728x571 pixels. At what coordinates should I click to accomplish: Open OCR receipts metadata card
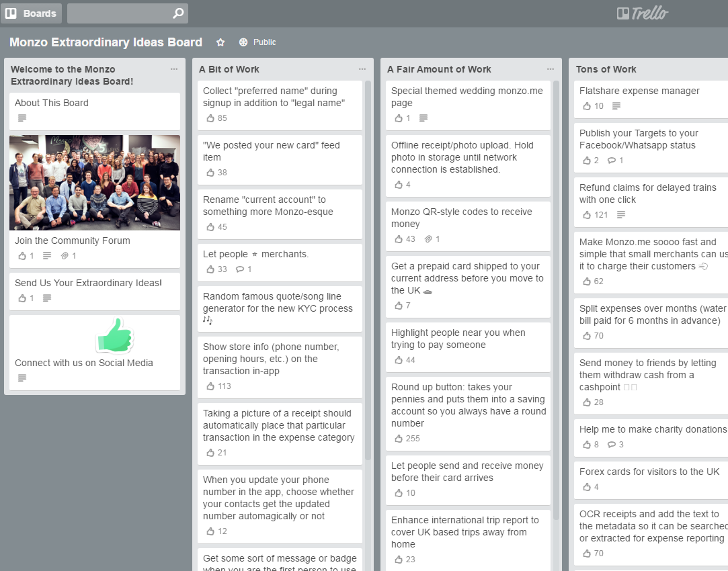coord(651,535)
